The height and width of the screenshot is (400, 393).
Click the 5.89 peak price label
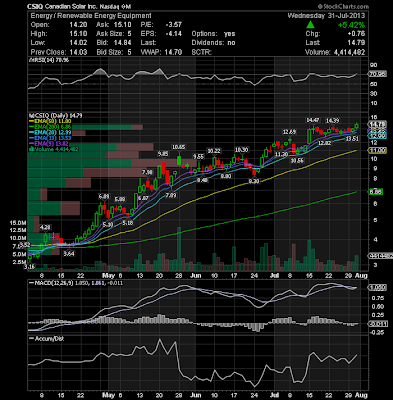[120, 199]
